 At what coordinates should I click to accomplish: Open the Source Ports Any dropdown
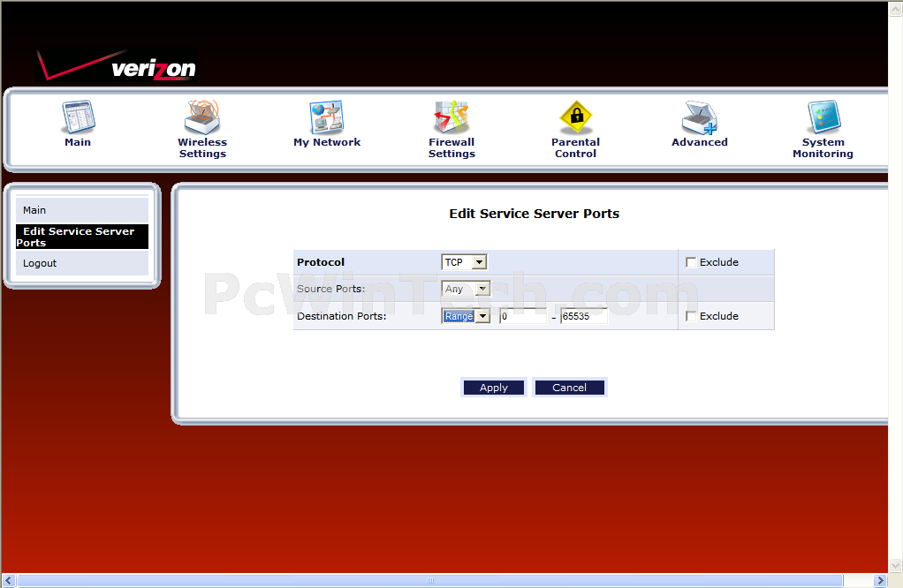[x=466, y=289]
